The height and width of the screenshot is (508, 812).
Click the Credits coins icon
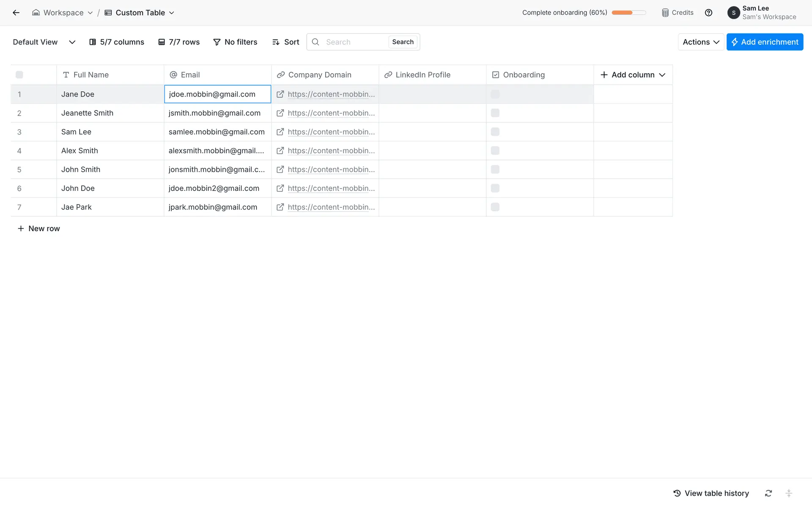pyautogui.click(x=665, y=13)
